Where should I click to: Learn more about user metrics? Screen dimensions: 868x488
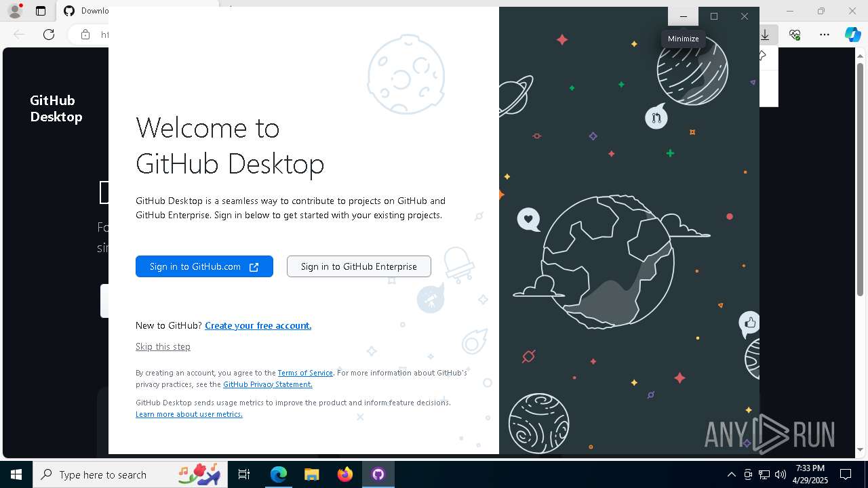point(189,414)
